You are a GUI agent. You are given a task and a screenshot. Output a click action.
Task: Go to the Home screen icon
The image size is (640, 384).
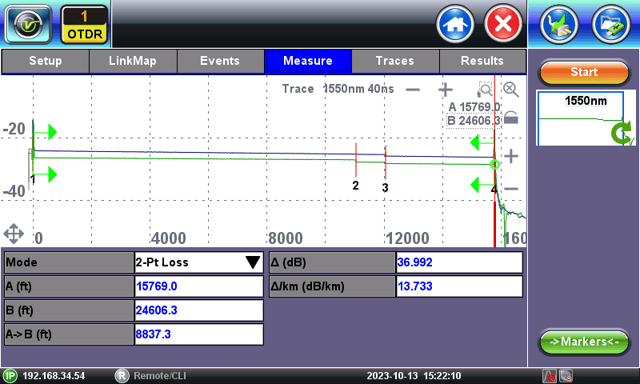(455, 24)
